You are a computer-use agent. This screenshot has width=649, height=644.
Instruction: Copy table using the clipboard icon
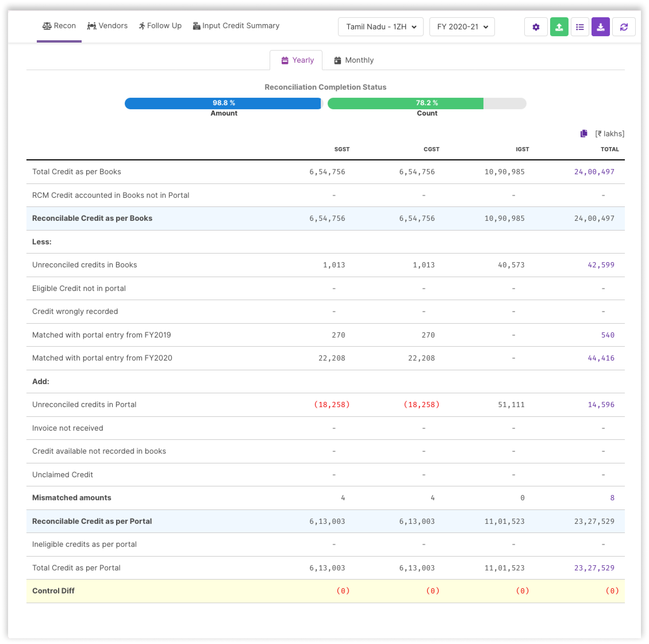tap(583, 133)
